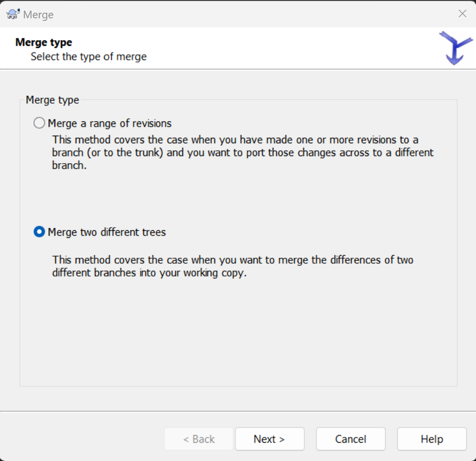Click the blank footer area left of Back

click(81, 439)
